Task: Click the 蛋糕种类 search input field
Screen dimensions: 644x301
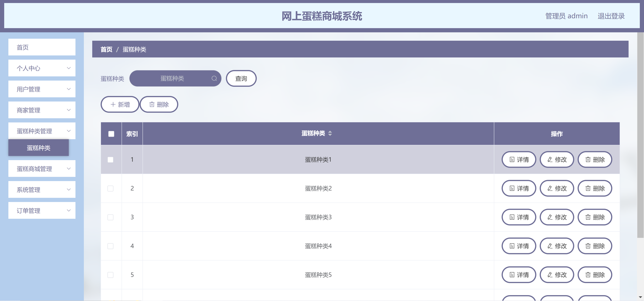Action: [x=172, y=78]
